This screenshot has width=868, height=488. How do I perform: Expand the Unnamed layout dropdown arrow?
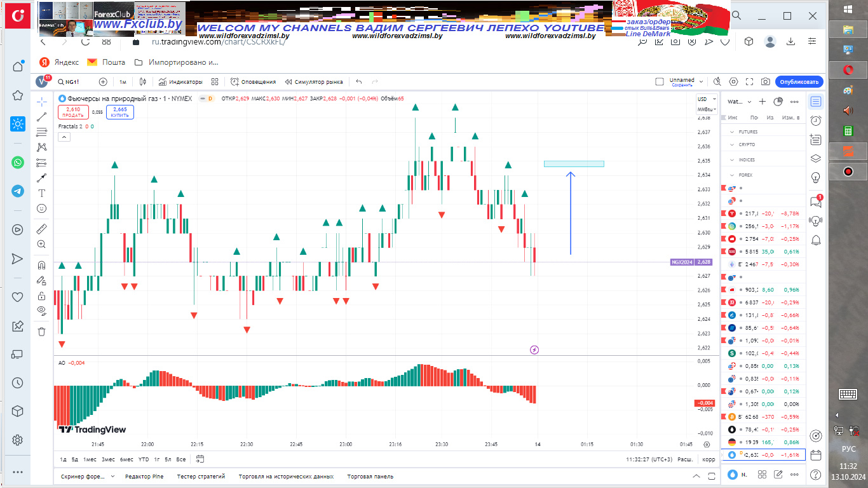tap(702, 82)
